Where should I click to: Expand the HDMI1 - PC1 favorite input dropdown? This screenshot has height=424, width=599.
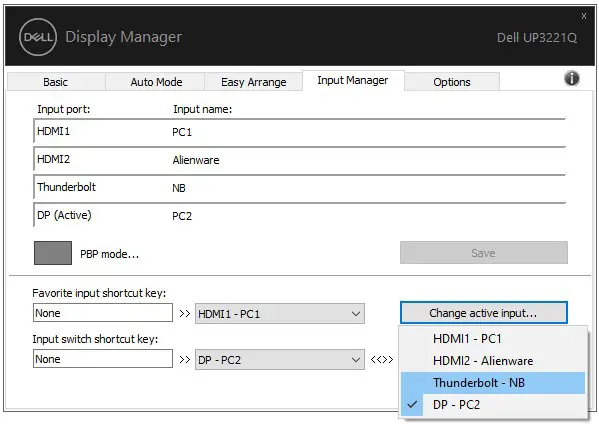[280, 314]
